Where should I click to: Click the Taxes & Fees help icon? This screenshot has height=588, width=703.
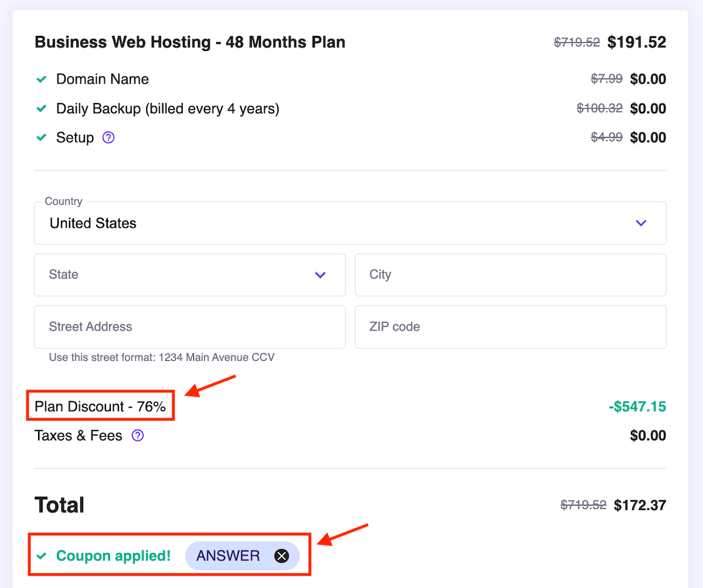coord(138,436)
